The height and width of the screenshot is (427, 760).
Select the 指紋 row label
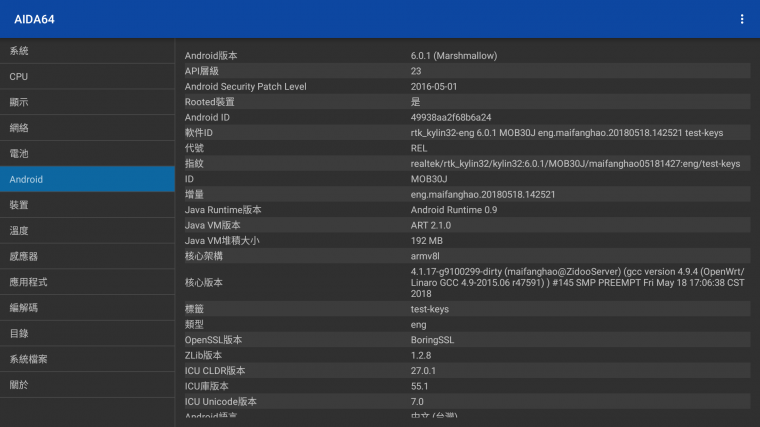click(x=194, y=164)
